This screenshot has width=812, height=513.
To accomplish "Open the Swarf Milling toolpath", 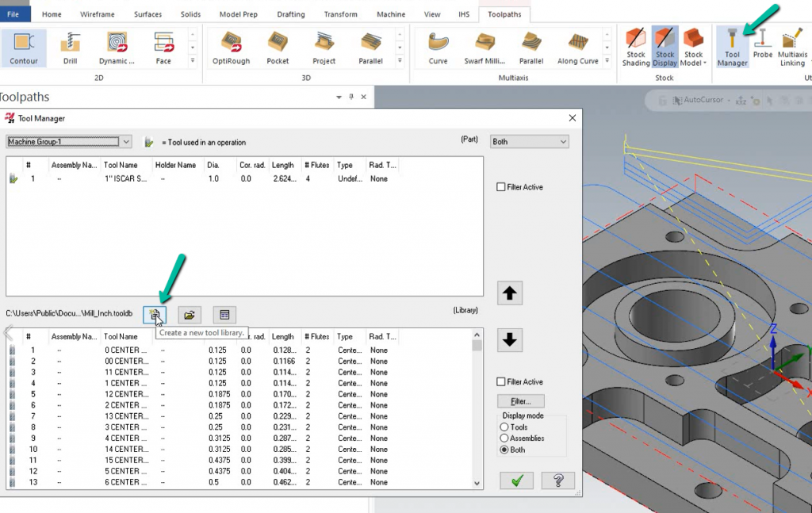I will pos(485,48).
